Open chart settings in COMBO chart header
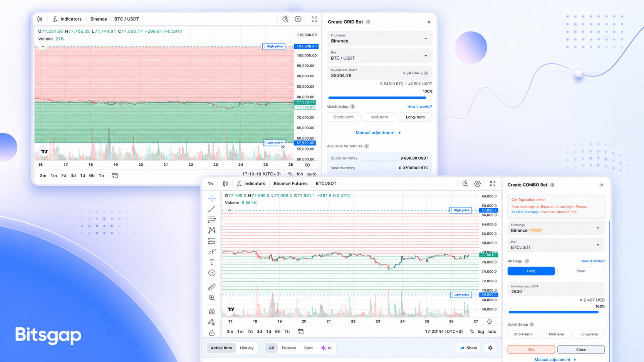The image size is (644, 362). (x=478, y=184)
